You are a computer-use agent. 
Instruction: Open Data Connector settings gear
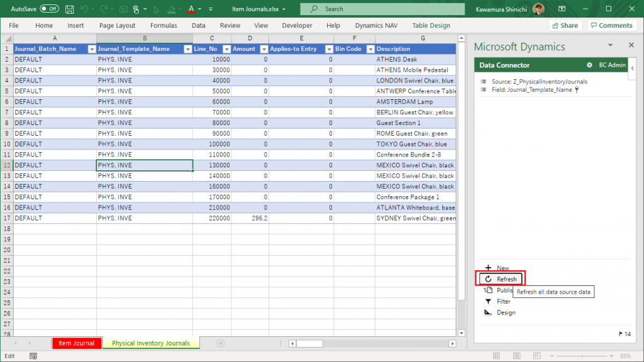click(x=589, y=65)
